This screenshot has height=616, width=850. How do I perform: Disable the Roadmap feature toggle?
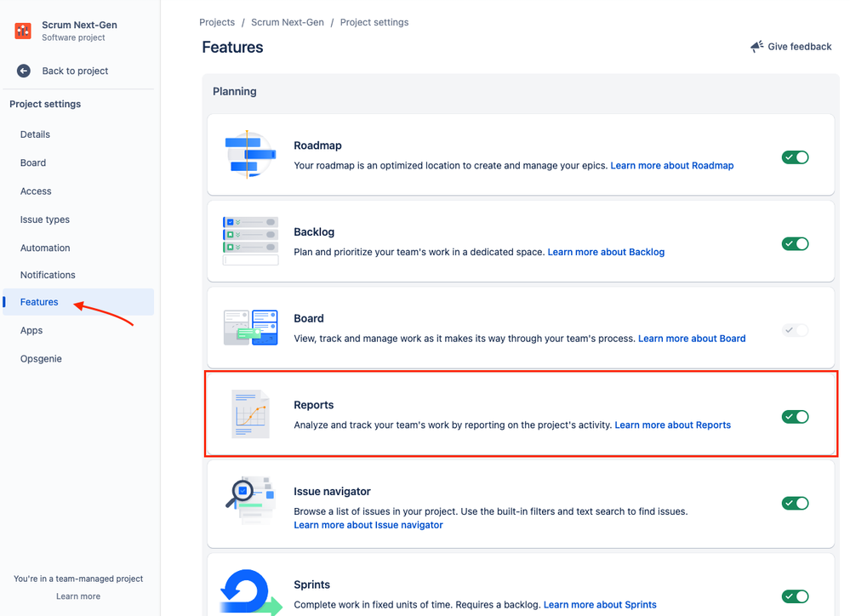(x=795, y=157)
